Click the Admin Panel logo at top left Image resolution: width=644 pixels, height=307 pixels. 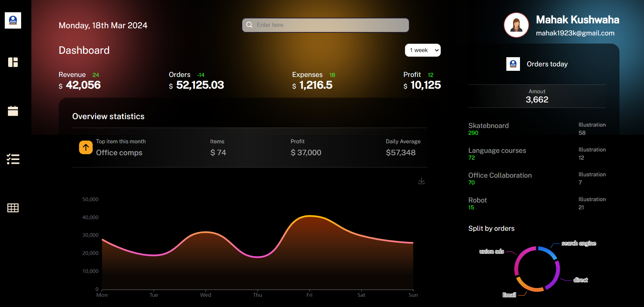pos(13,20)
